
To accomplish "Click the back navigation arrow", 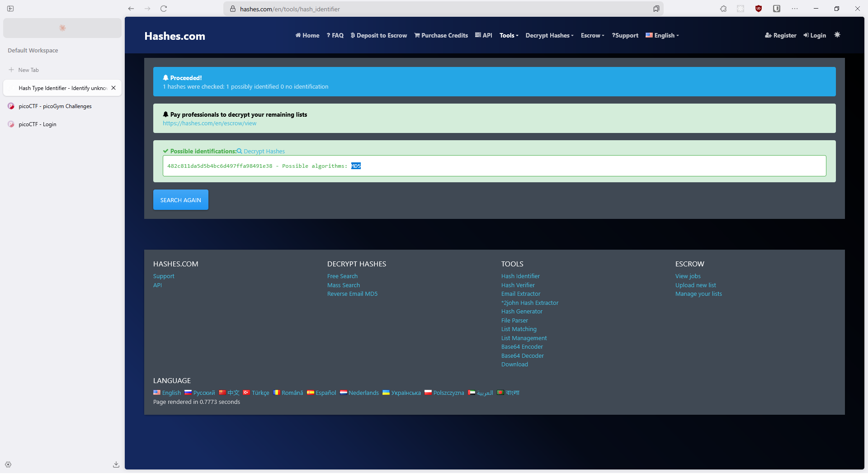I will pos(131,9).
